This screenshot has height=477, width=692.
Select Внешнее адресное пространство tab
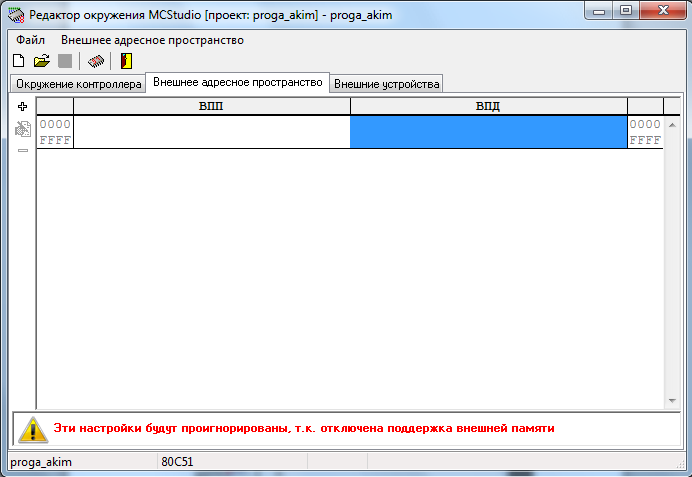point(237,83)
